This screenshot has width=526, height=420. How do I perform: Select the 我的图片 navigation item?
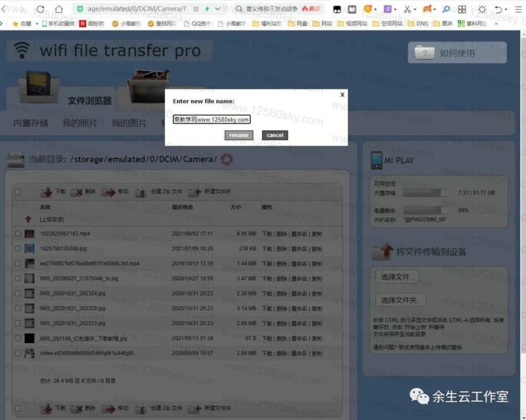[129, 123]
